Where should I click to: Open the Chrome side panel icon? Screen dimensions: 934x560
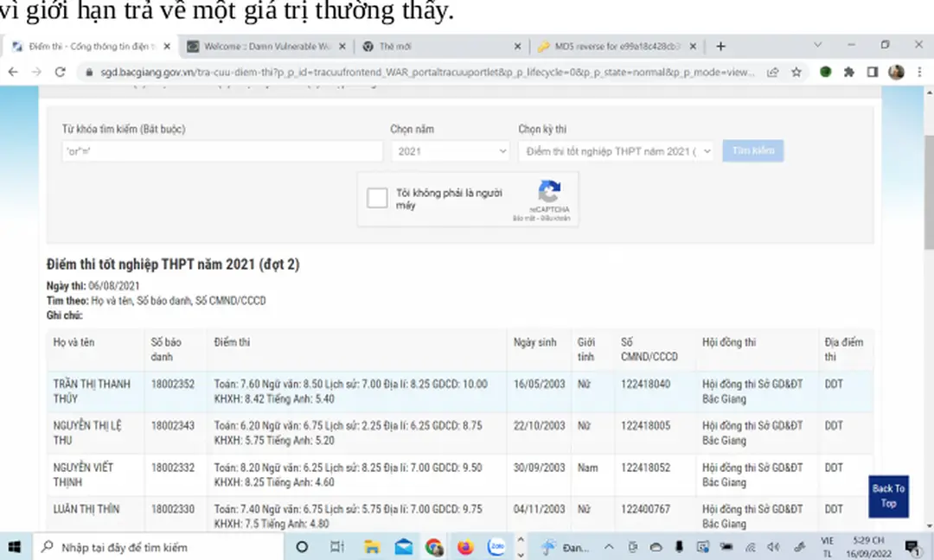[873, 73]
